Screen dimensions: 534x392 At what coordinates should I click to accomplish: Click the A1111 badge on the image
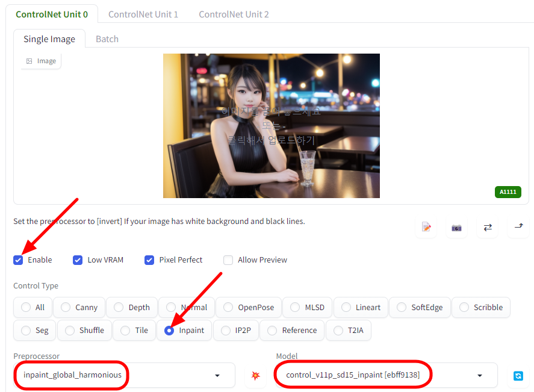(508, 191)
